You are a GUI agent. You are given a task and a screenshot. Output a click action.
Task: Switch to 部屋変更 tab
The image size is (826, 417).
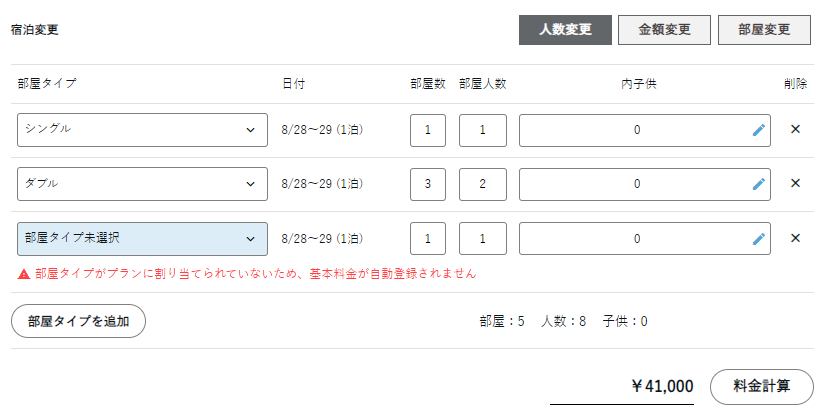pyautogui.click(x=764, y=30)
